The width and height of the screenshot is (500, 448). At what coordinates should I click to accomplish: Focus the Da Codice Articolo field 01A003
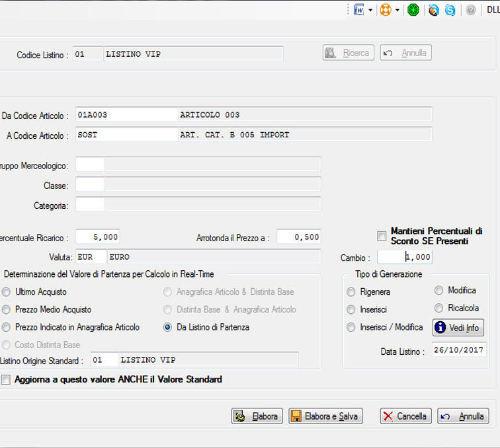point(127,115)
